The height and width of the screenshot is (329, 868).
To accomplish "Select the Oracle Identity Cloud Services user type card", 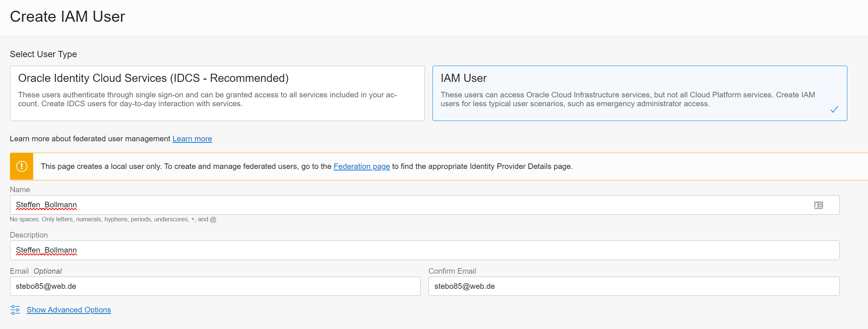I will [x=217, y=93].
